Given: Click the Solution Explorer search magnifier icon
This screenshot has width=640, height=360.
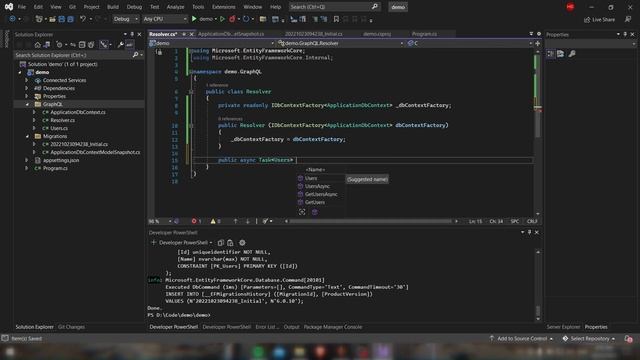Looking at the screenshot, I should tap(135, 55).
